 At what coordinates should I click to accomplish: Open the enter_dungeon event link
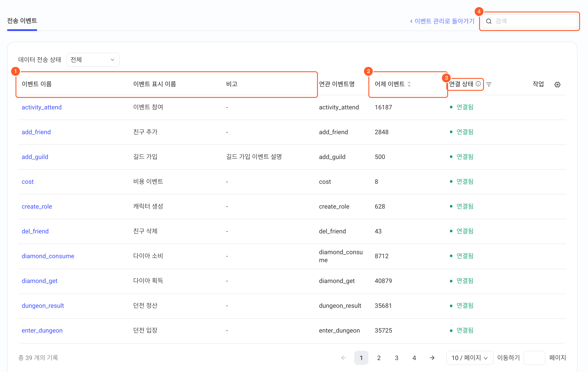(x=42, y=330)
